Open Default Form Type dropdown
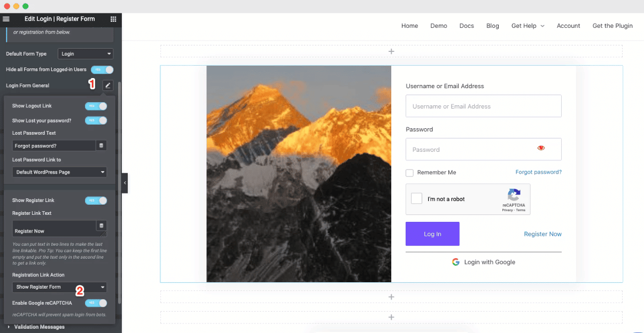Image resolution: width=644 pixels, height=333 pixels. [86, 54]
